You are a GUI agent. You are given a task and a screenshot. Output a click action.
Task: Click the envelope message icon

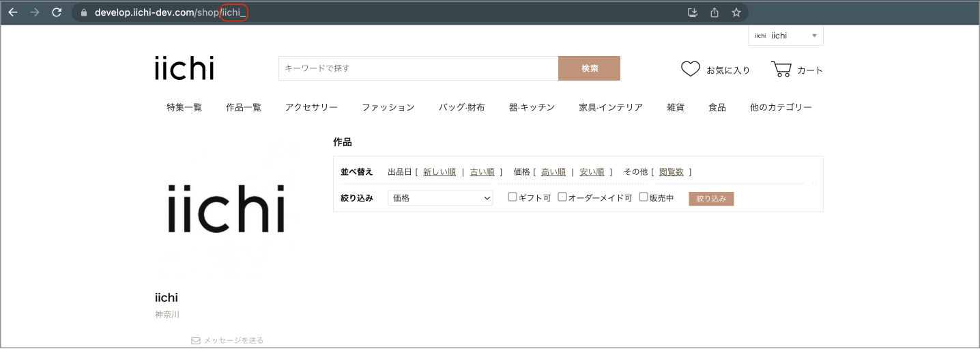click(196, 340)
